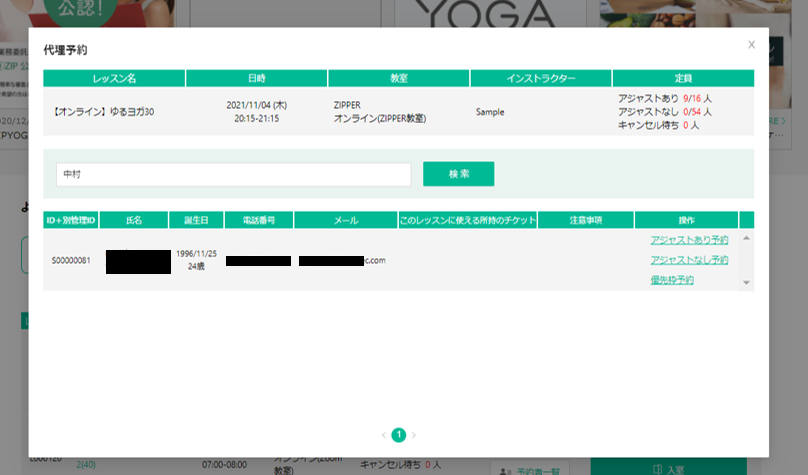Go to previous page with the left chevron
Screen dimensions: 808x475
384,435
